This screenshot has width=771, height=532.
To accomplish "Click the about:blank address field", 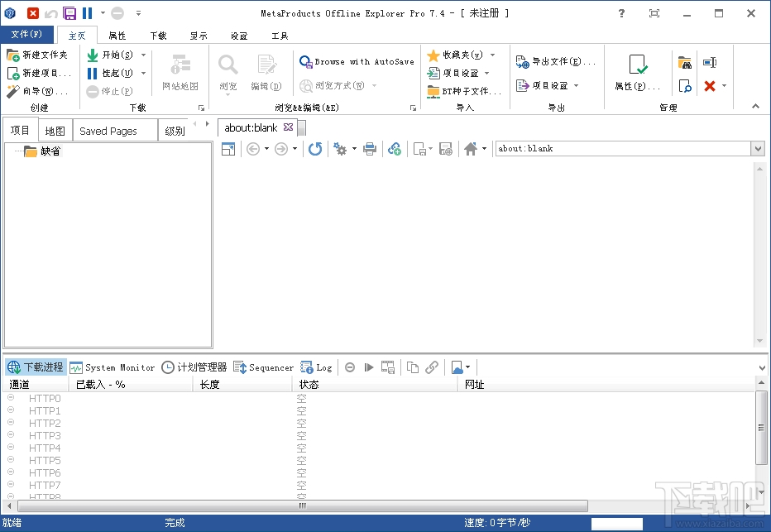I will click(623, 148).
